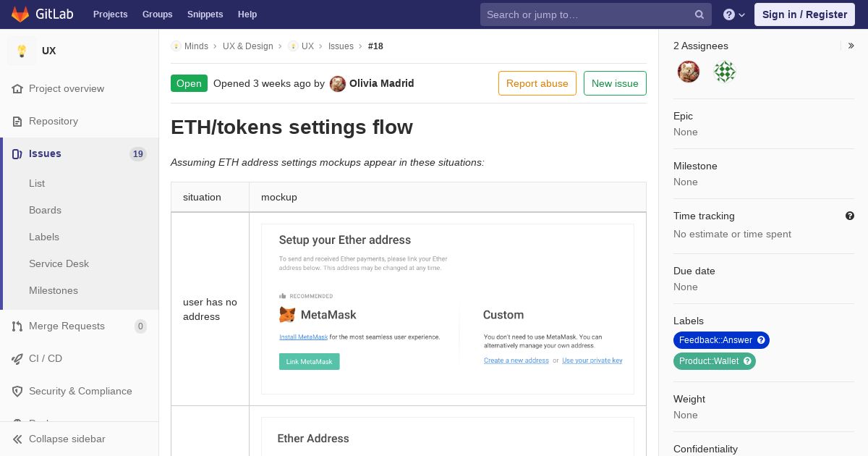
Task: Click the MetaMask fox icon in mockup
Action: (287, 315)
